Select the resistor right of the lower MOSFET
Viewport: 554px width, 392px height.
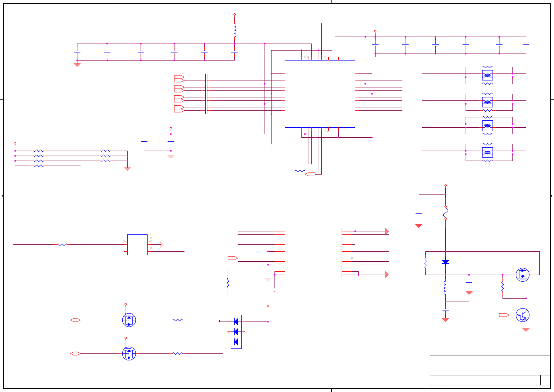point(177,353)
